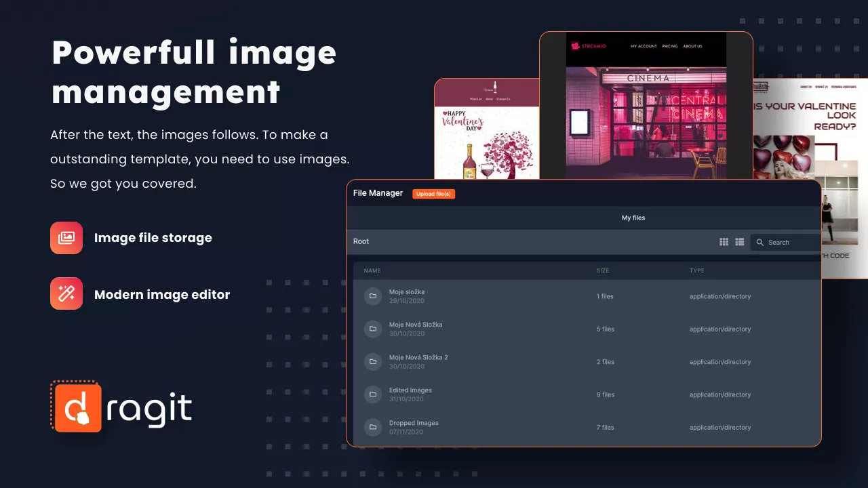Click the Upload file(s) button
The height and width of the screenshot is (488, 868).
click(433, 194)
